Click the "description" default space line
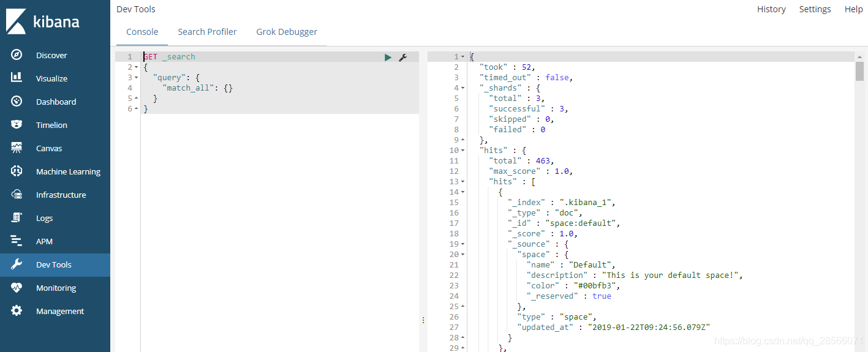 [x=635, y=275]
